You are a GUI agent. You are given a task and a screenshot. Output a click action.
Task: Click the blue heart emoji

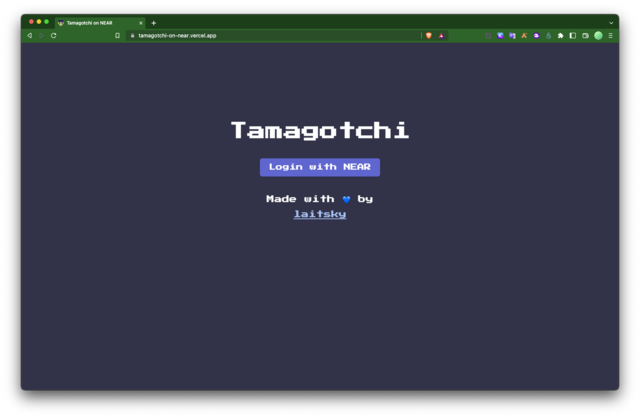[346, 199]
